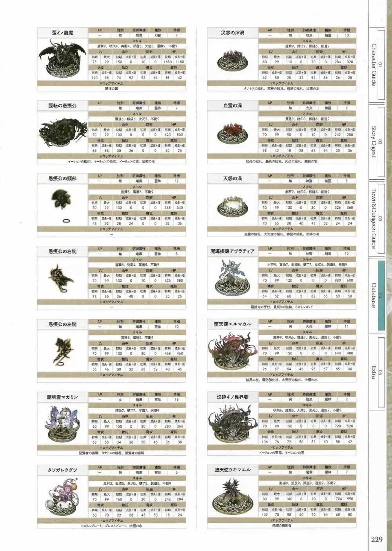This screenshot has width=392, height=551.
Task: Open the Character Guide tab
Action: (x=375, y=65)
